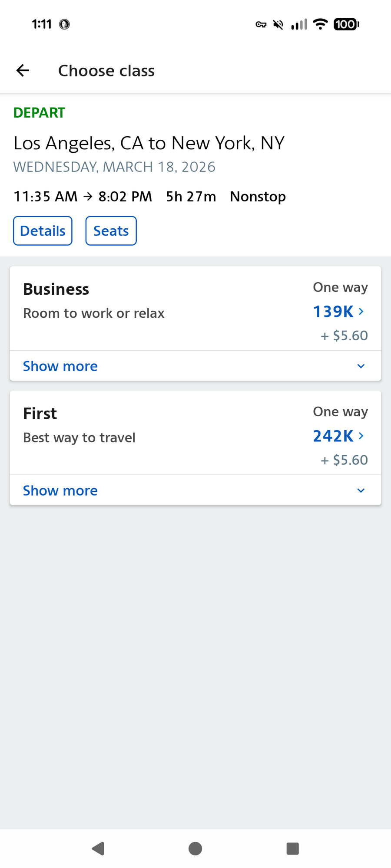The width and height of the screenshot is (391, 868).
Task: Tap the muted sound status icon
Action: click(x=278, y=24)
